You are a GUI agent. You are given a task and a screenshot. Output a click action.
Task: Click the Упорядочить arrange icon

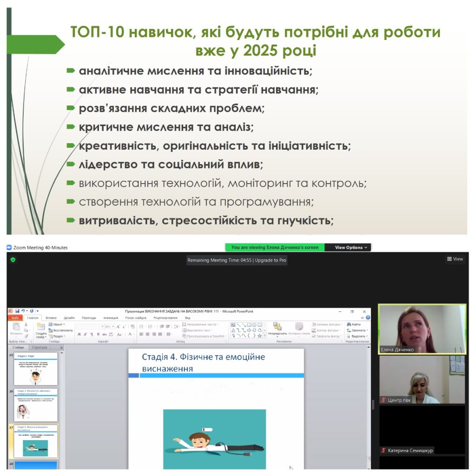click(x=277, y=327)
